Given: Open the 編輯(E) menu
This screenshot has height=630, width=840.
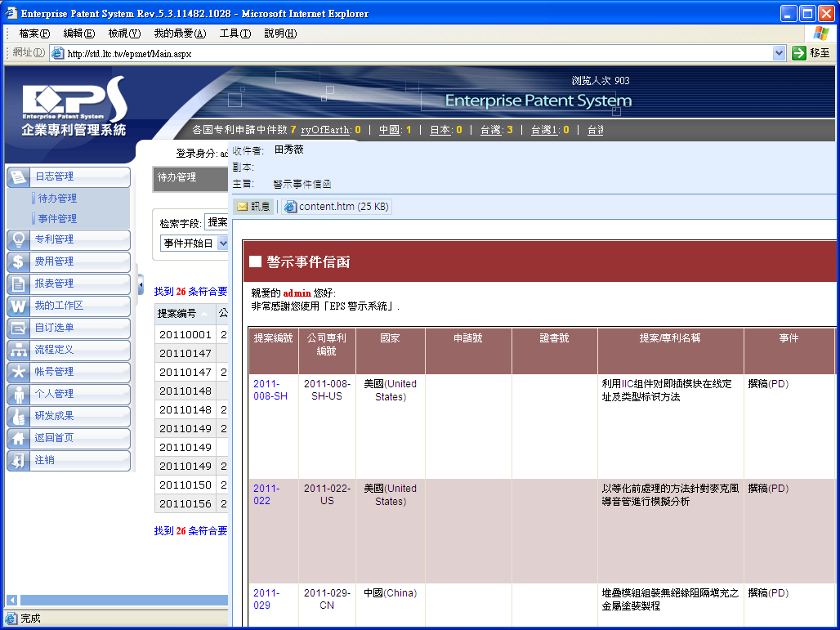Looking at the screenshot, I should click(78, 34).
